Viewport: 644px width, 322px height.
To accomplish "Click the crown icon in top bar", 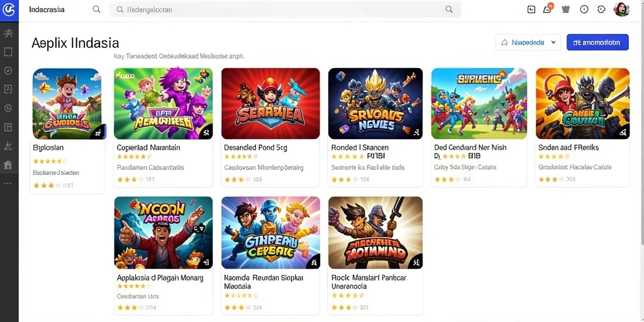I will coord(565,9).
